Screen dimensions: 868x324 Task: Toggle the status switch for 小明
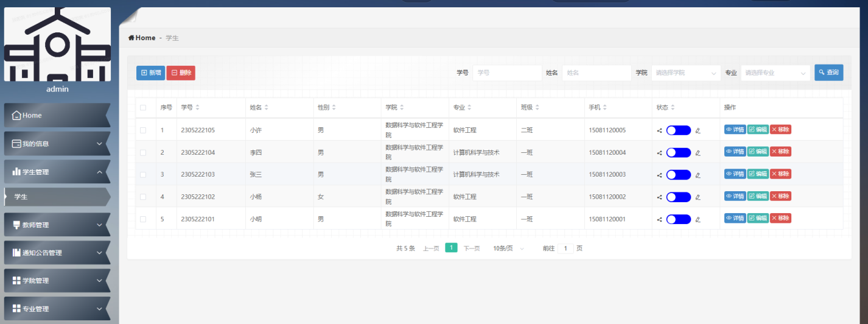[x=679, y=219]
